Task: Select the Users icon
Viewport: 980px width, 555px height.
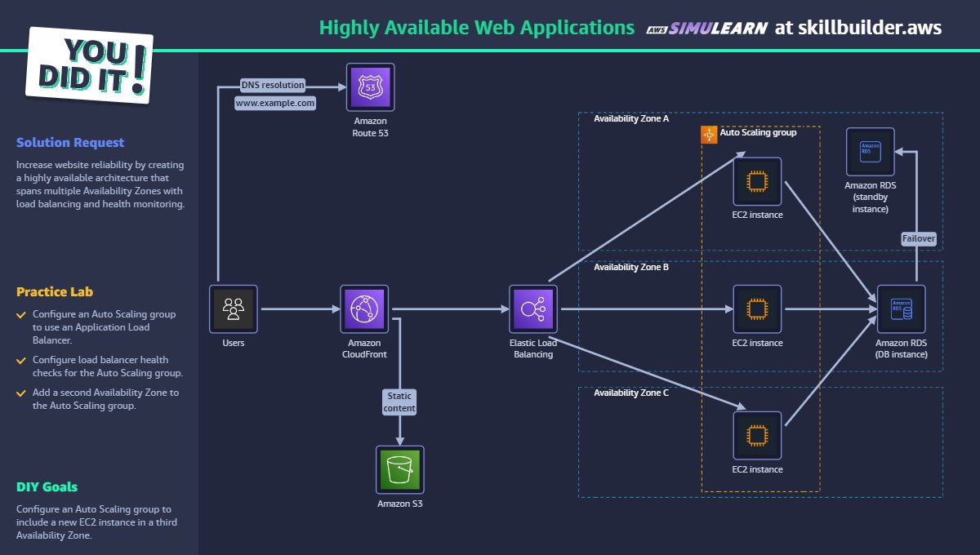Action: tap(234, 309)
